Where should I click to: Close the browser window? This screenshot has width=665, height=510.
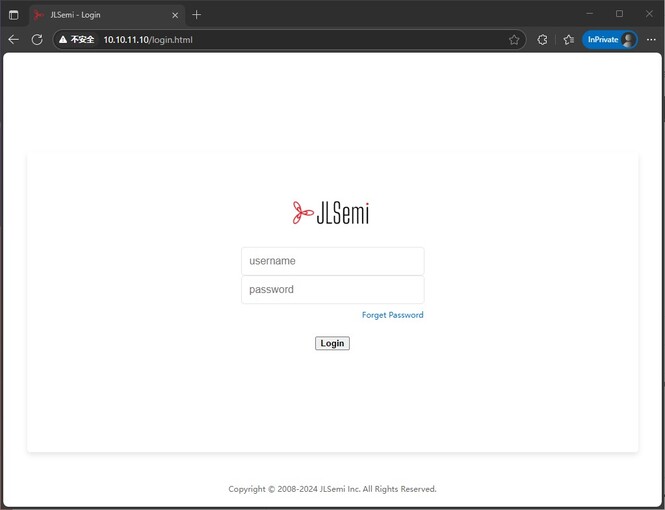649,14
